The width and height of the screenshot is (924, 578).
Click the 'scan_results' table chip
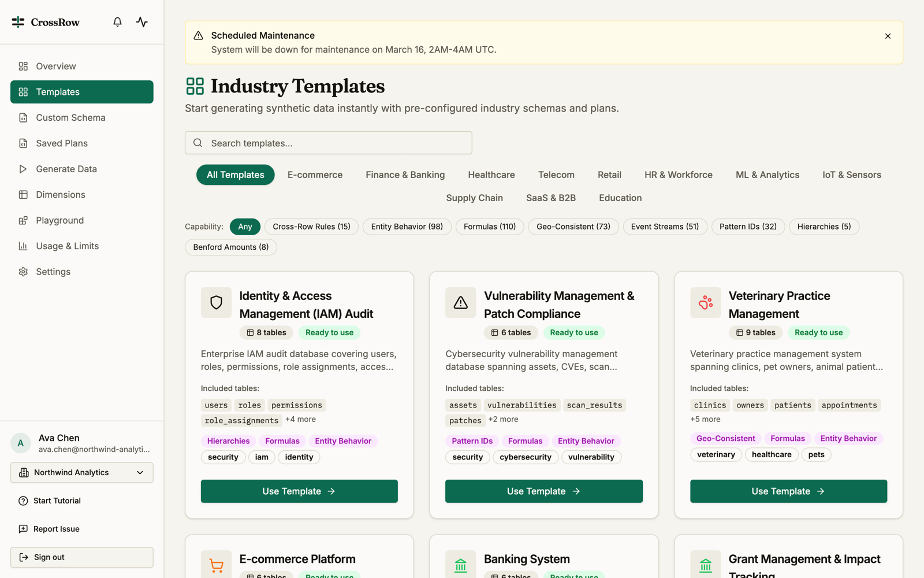[594, 405]
